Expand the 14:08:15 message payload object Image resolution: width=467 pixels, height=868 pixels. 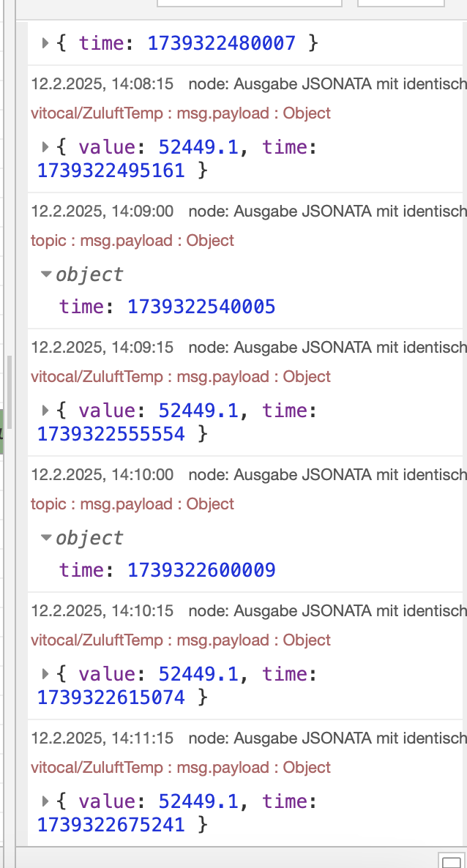(x=45, y=147)
